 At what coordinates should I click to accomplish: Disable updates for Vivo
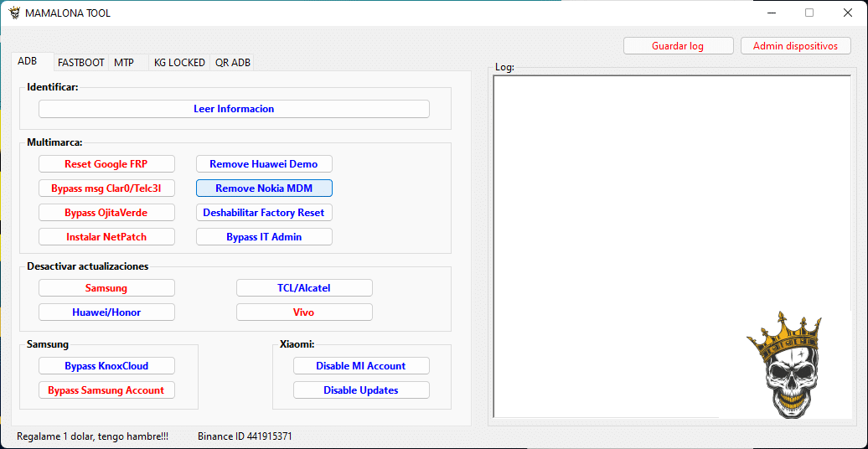click(304, 312)
